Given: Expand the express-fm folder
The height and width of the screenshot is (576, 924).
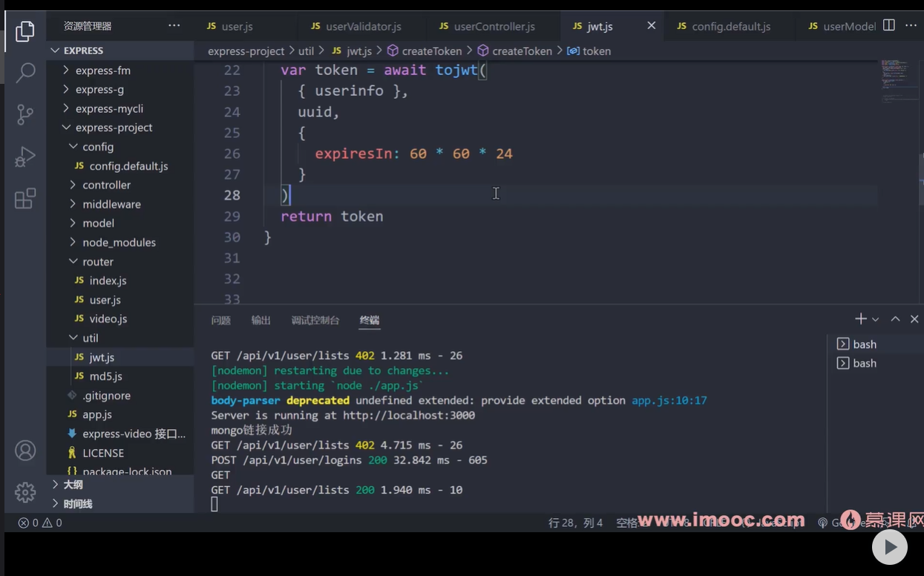Looking at the screenshot, I should pos(120,71).
